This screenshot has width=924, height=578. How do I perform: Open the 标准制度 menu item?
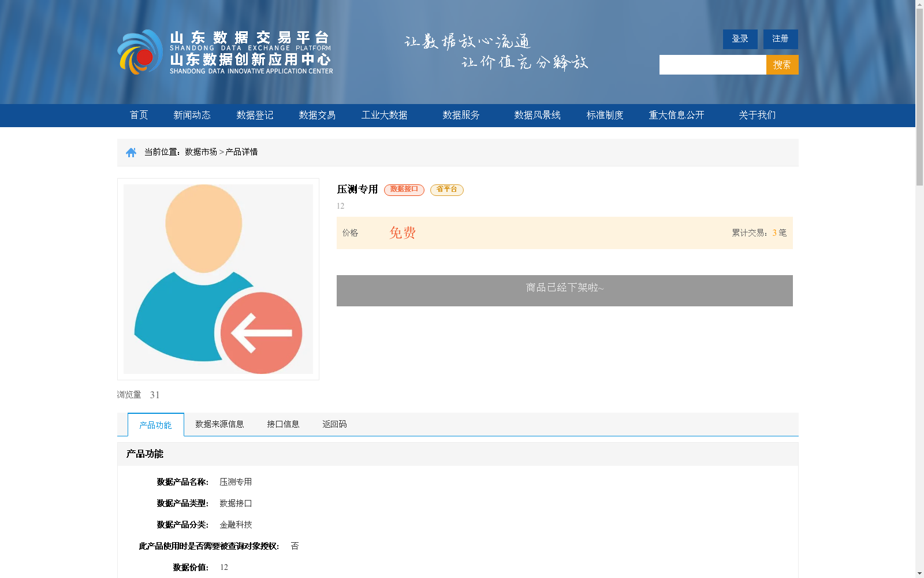click(605, 115)
